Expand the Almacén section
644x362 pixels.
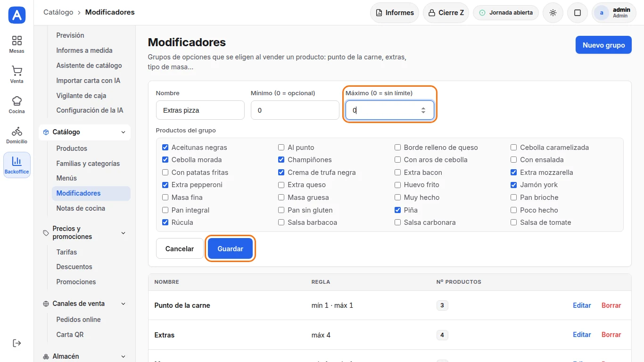pyautogui.click(x=84, y=356)
